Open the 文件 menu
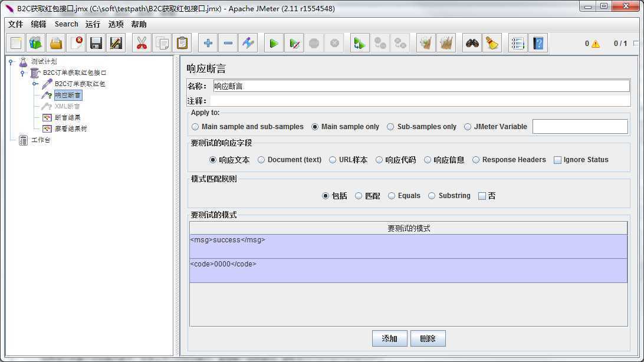 pos(15,24)
